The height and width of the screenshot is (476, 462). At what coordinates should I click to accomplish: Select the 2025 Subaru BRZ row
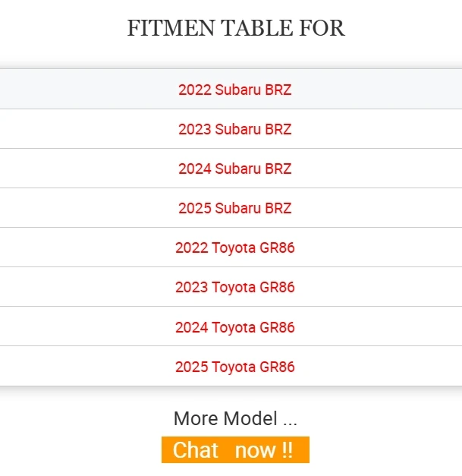coord(231,208)
